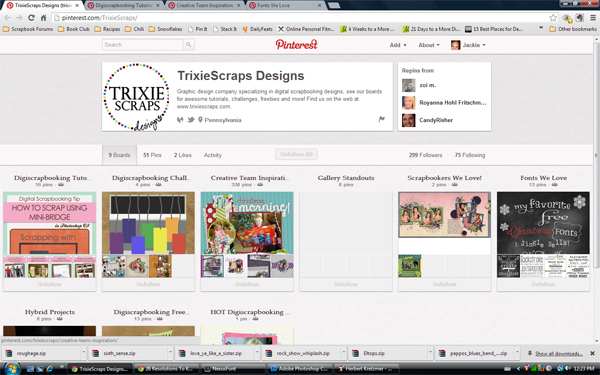Open the Snowflakes bookmark folder

[165, 29]
